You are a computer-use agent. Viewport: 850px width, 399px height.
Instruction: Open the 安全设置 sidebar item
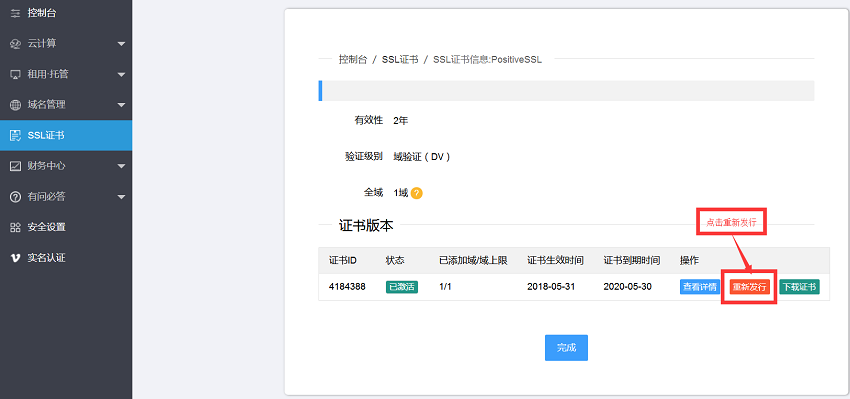[x=66, y=227]
